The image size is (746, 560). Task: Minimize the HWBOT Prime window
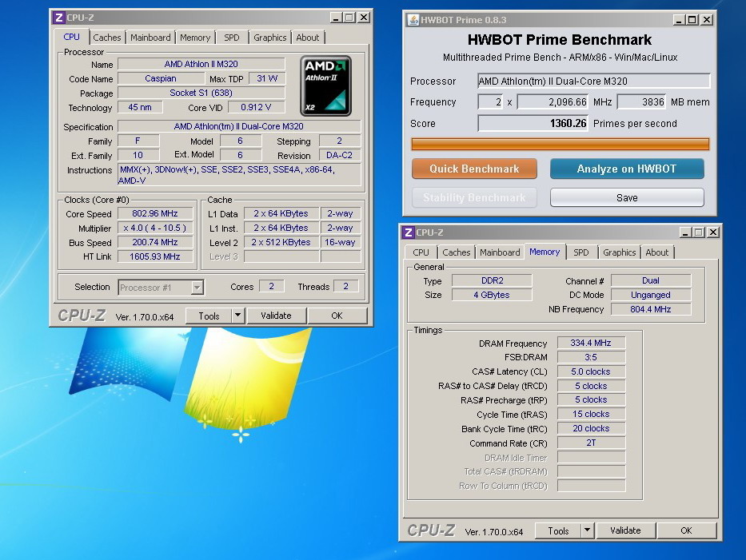coord(679,20)
